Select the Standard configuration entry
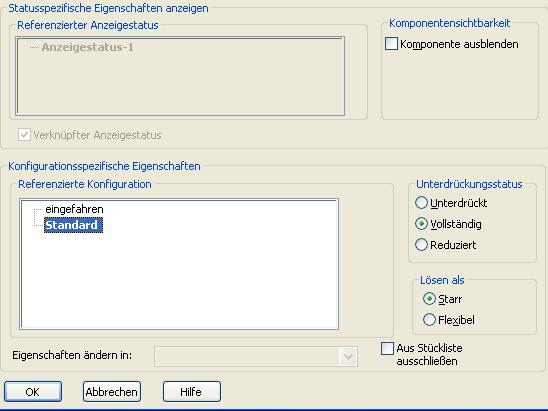Screen dimensions: 548x411 (x=73, y=225)
